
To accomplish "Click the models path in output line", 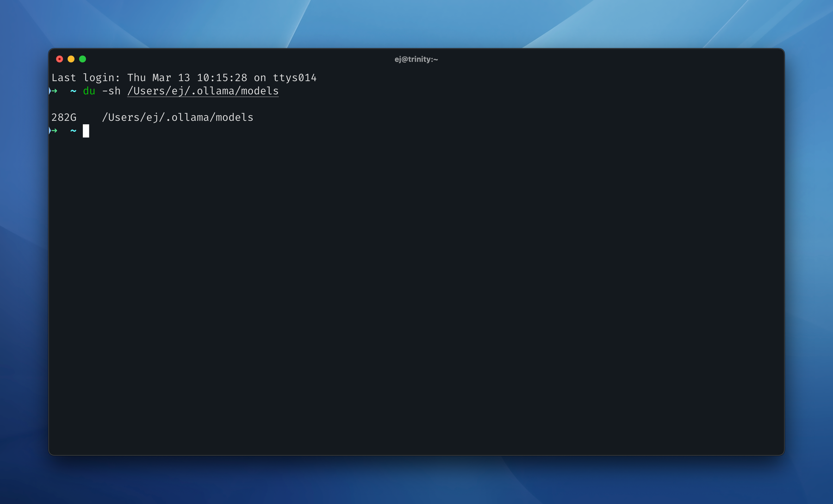I will tap(177, 118).
